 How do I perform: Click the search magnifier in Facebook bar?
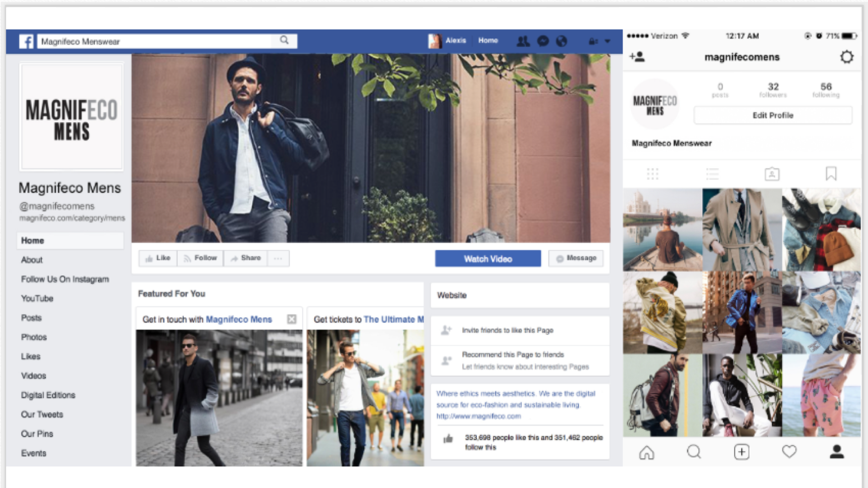coord(284,40)
